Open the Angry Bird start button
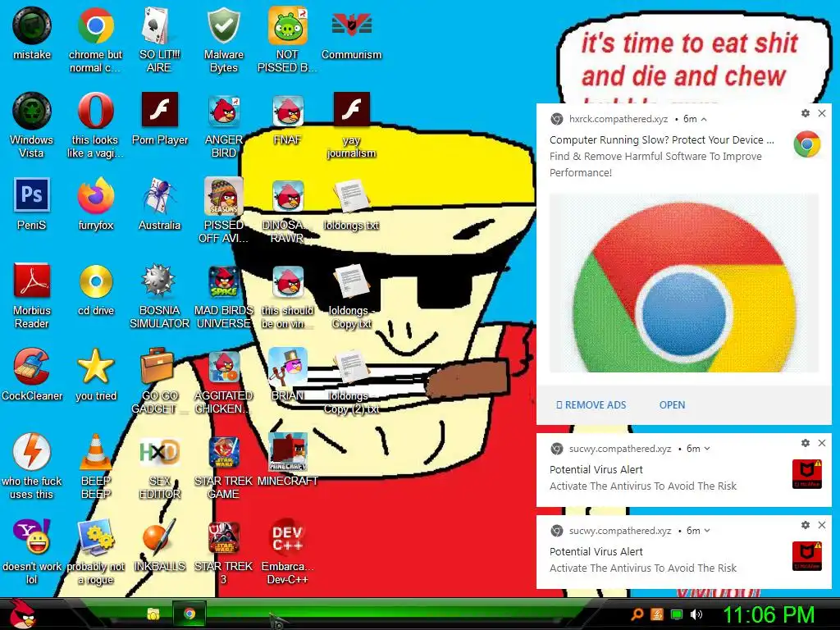This screenshot has height=630, width=840. tap(22, 614)
